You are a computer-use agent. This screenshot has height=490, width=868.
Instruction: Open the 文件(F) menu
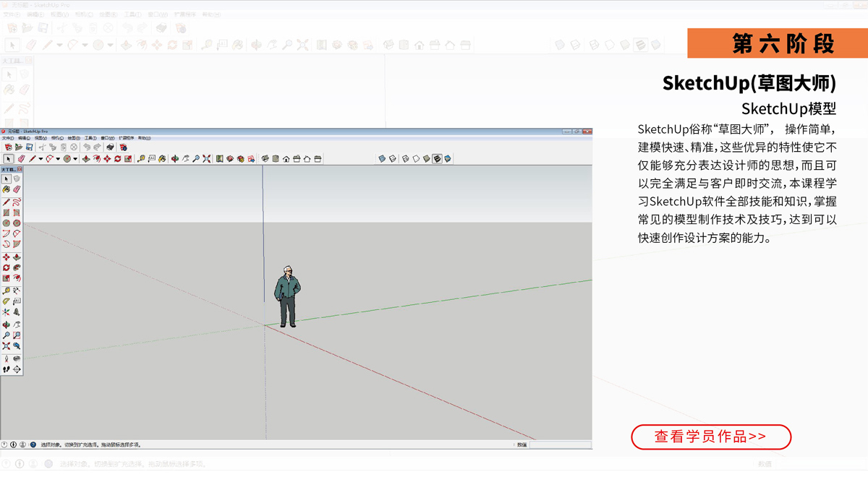pos(7,137)
